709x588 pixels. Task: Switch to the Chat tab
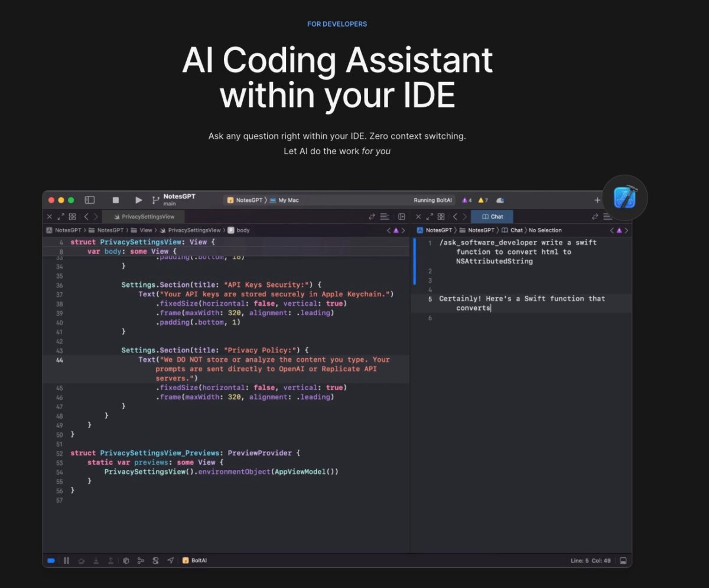point(492,217)
